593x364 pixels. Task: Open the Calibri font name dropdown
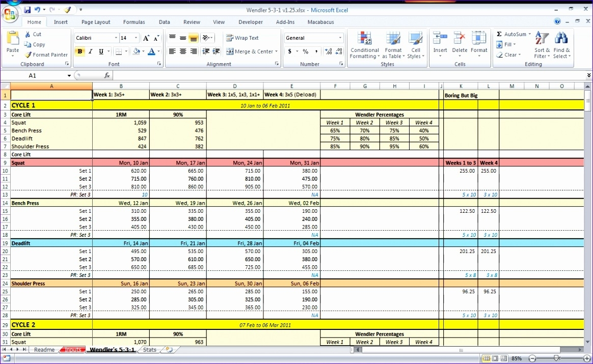click(115, 38)
